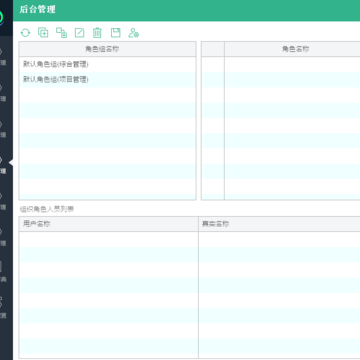
Task: Click the 后台管理 title in header bar
Action: click(x=37, y=10)
